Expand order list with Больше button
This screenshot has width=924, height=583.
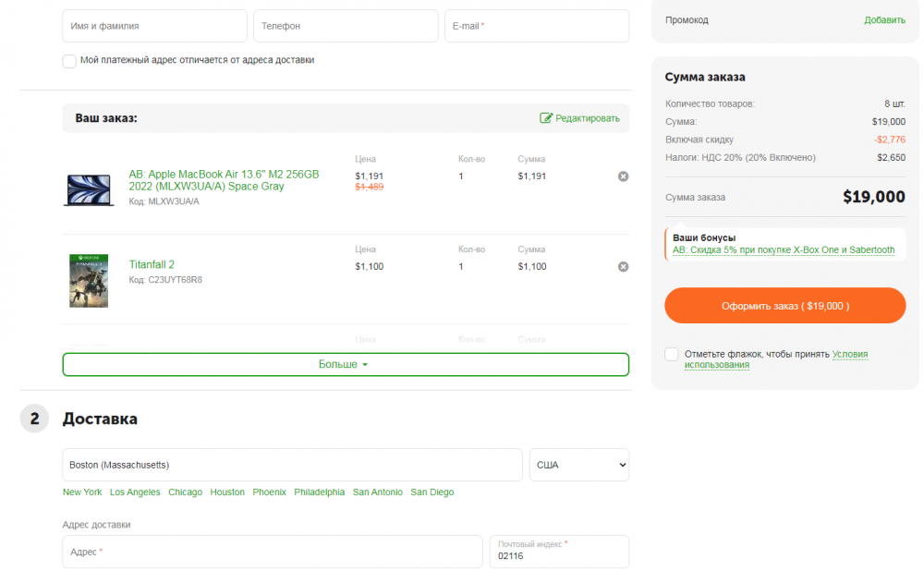346,364
